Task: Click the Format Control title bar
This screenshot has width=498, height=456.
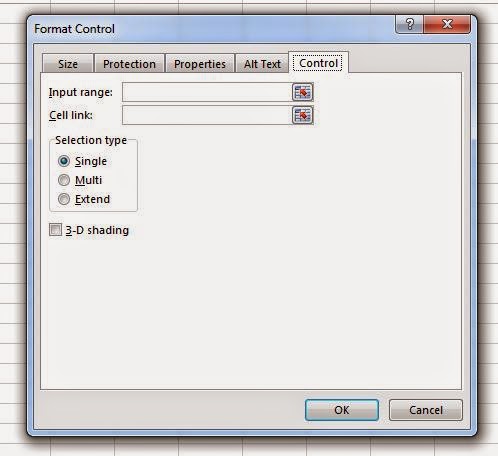Action: 213,29
